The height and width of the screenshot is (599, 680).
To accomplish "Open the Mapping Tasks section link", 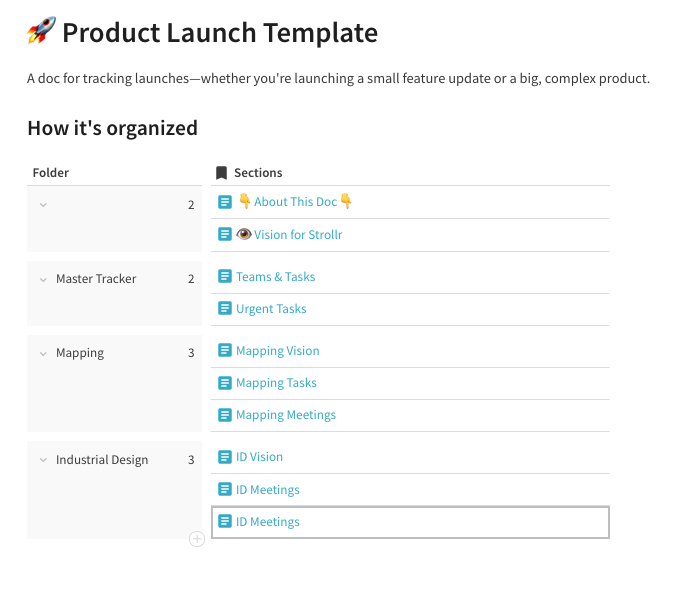I will click(x=276, y=383).
